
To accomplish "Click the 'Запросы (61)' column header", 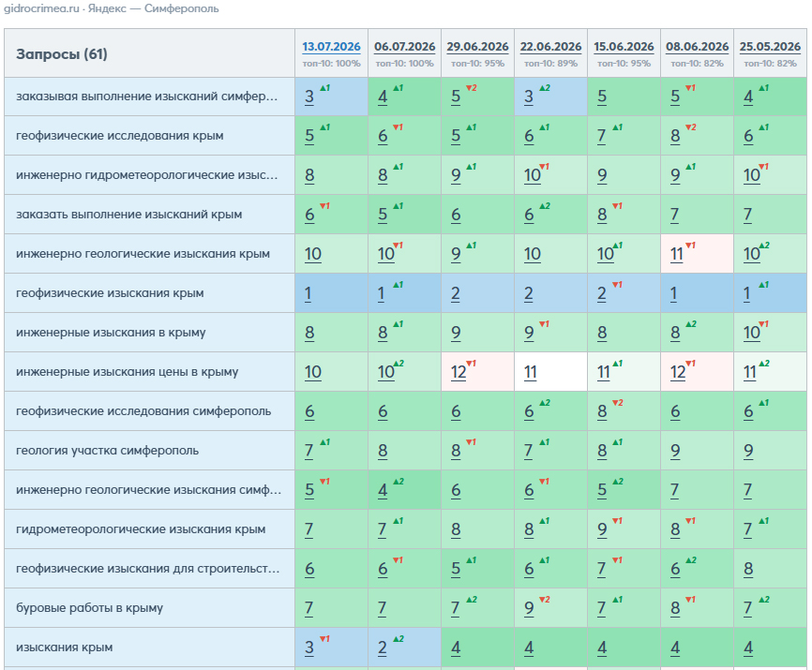I will (62, 53).
